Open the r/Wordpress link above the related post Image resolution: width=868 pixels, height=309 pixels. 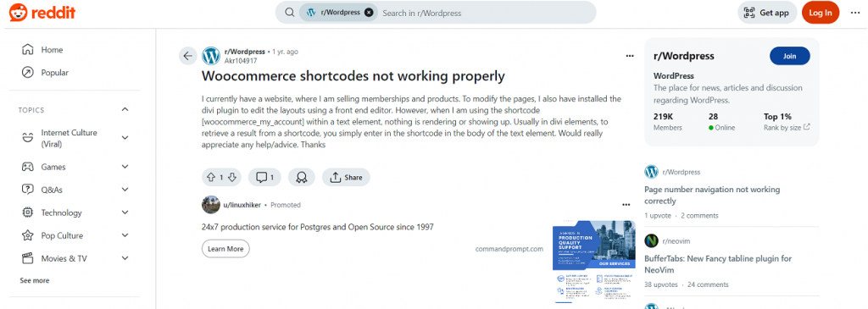[x=681, y=172]
